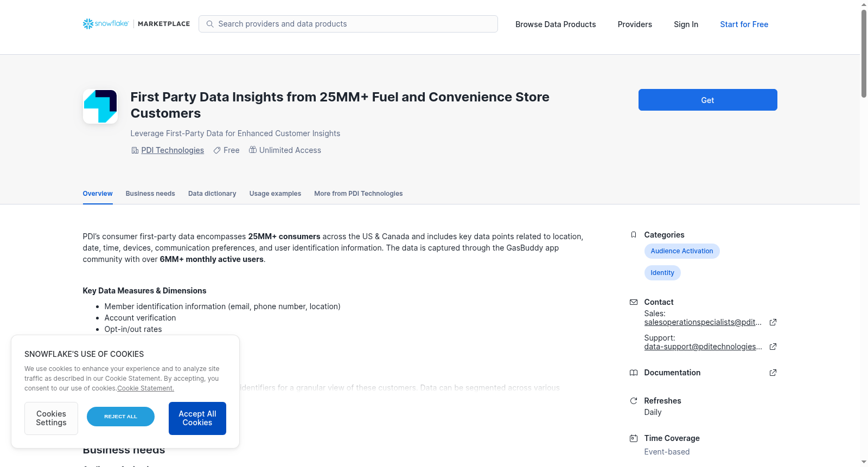Open external link icon beside support email
The width and height of the screenshot is (868, 467).
[x=773, y=347]
